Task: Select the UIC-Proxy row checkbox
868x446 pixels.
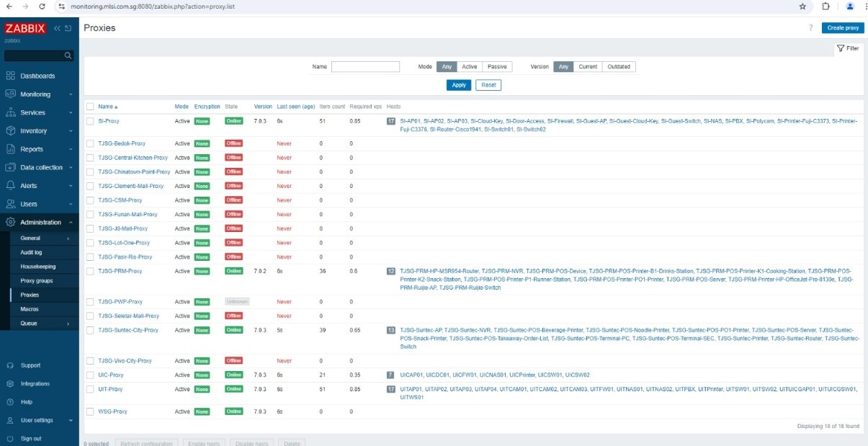Action: pyautogui.click(x=90, y=375)
